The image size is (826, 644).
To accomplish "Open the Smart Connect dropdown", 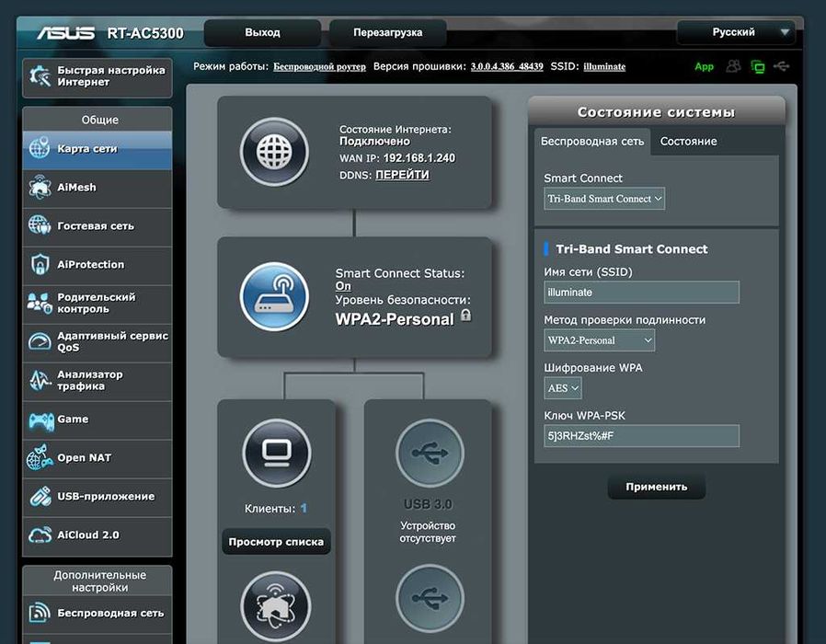I will point(604,199).
